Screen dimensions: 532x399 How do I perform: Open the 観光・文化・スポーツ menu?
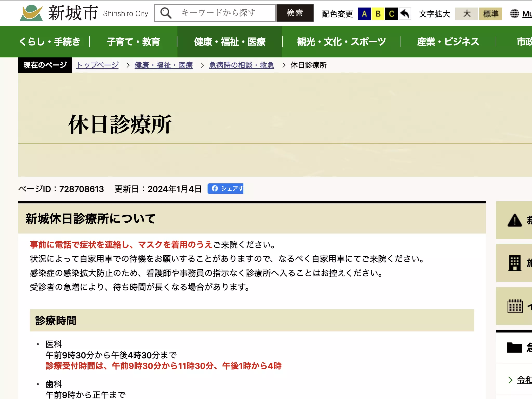point(342,42)
